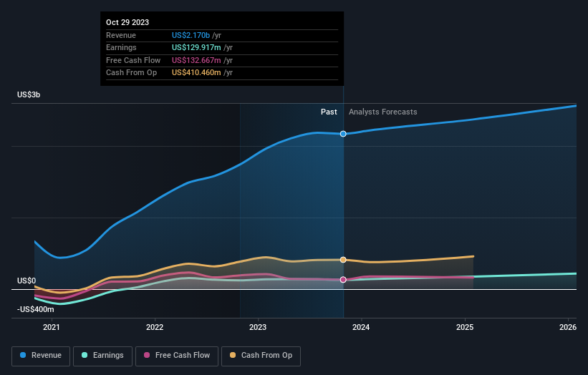Click the blue revenue data point marker
The width and height of the screenshot is (588, 375).
[343, 134]
